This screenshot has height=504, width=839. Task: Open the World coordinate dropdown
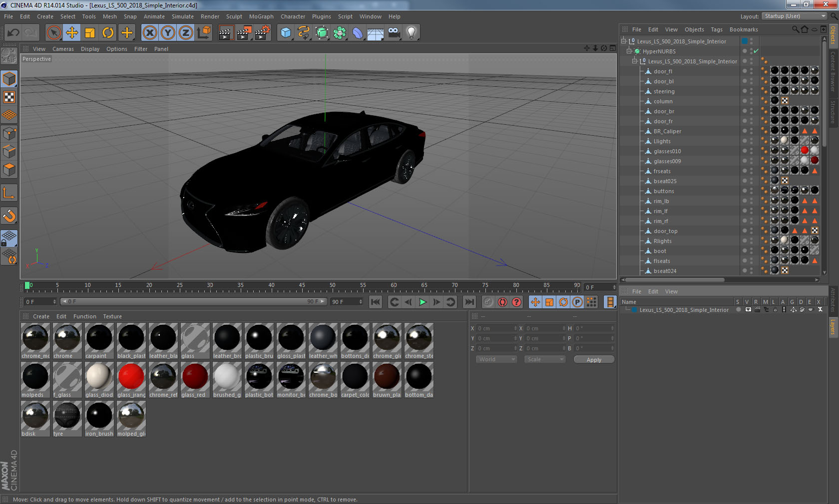coord(496,359)
